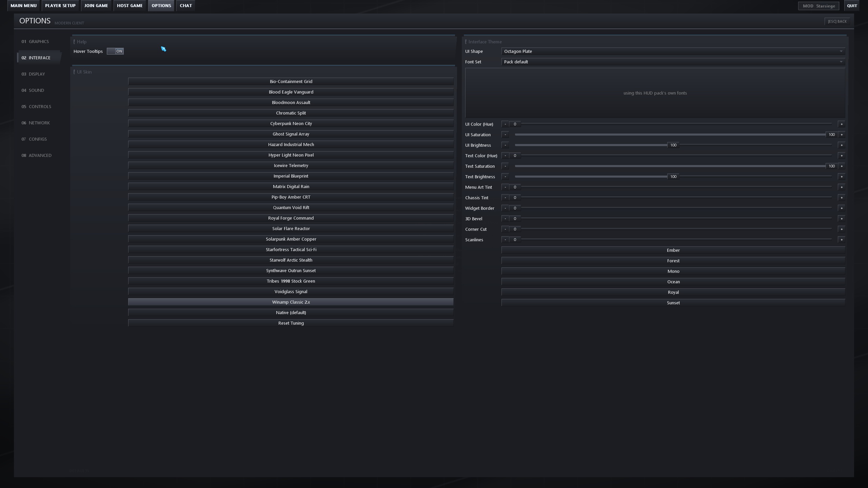
Task: Open the Sound options section
Action: [39, 90]
